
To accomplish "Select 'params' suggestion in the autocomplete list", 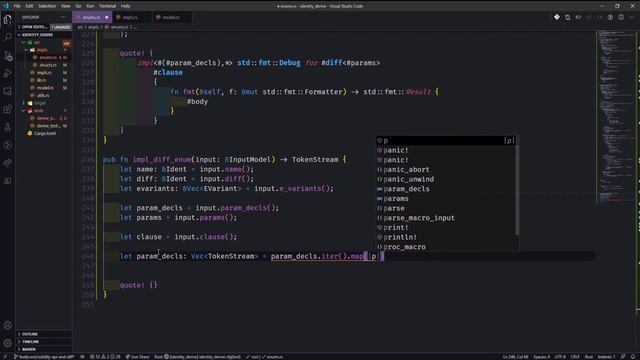I will [446, 198].
